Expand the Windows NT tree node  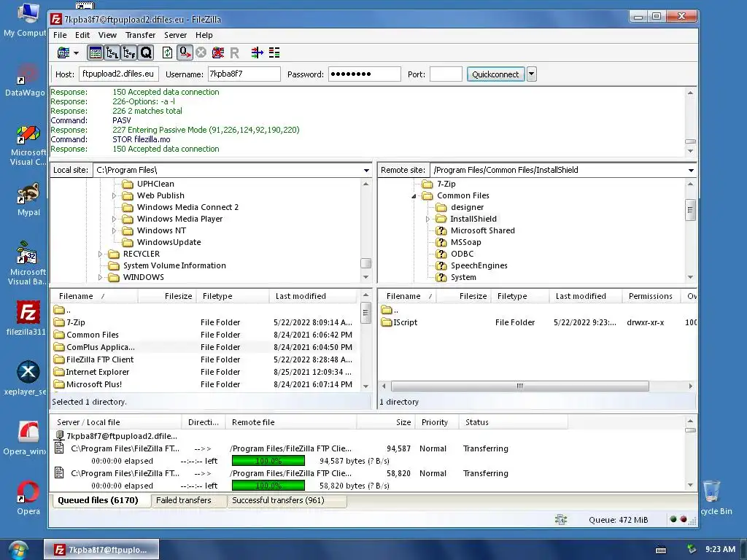tap(114, 231)
